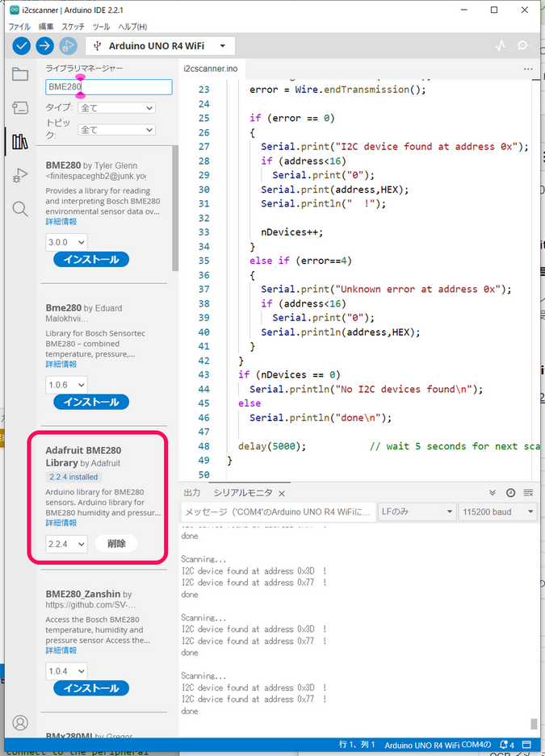Open the board selector dropdown

point(160,46)
